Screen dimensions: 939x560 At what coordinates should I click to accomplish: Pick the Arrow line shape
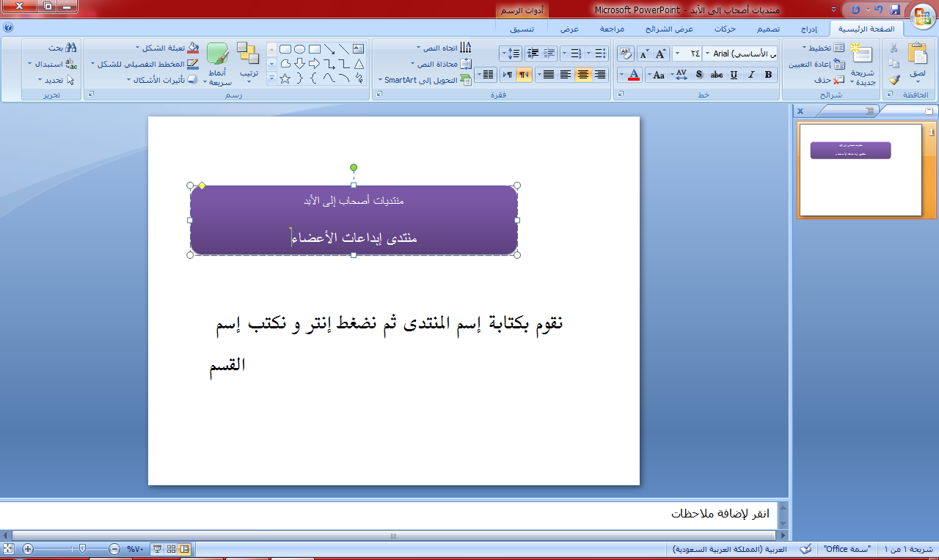click(329, 48)
